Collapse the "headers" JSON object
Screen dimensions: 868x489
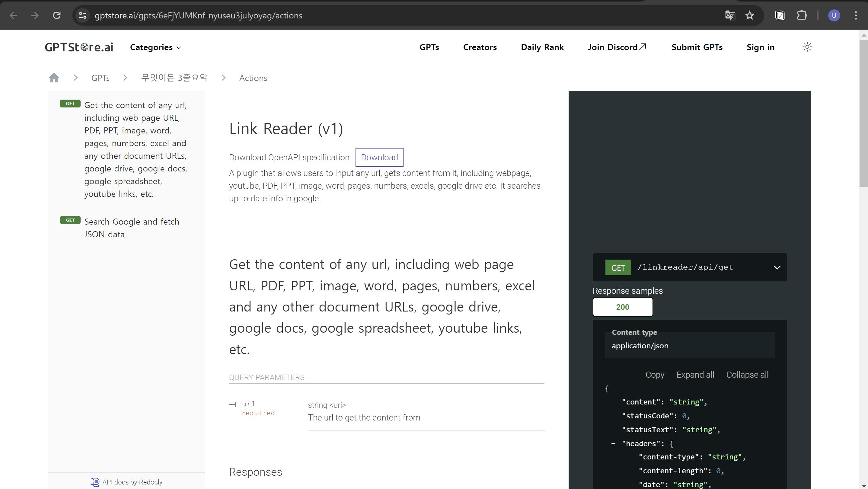coord(613,443)
